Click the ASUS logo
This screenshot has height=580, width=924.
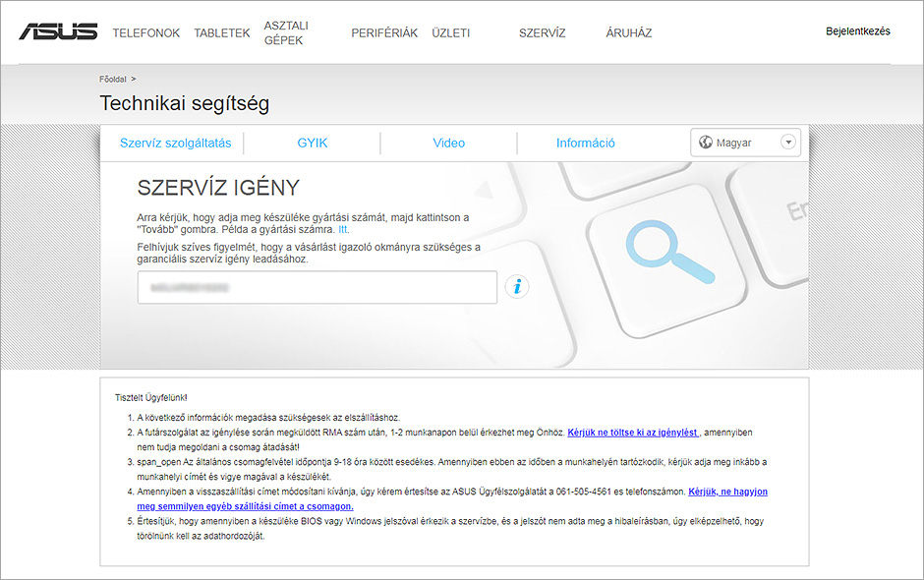(x=58, y=31)
